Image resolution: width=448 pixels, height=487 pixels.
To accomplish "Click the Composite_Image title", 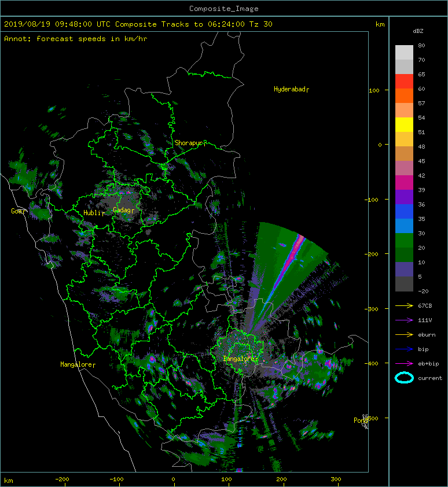I will coord(224,9).
